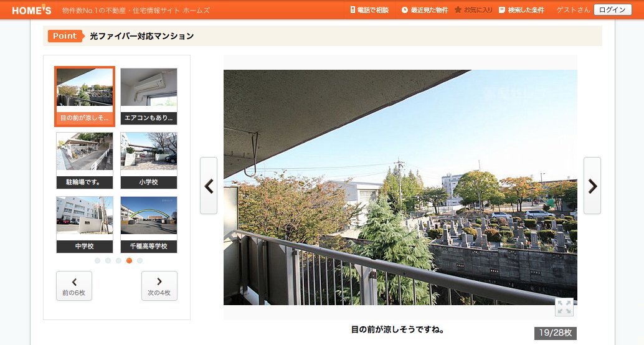Click the 光ファイバー対応マンション heading
The height and width of the screenshot is (345, 644).
pyautogui.click(x=142, y=36)
